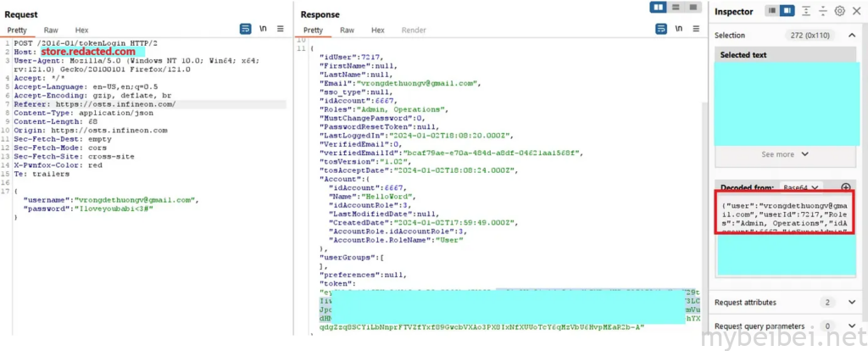Image resolution: width=868 pixels, height=351 pixels.
Task: Toggle word wrap in Request panel
Action: (x=245, y=29)
